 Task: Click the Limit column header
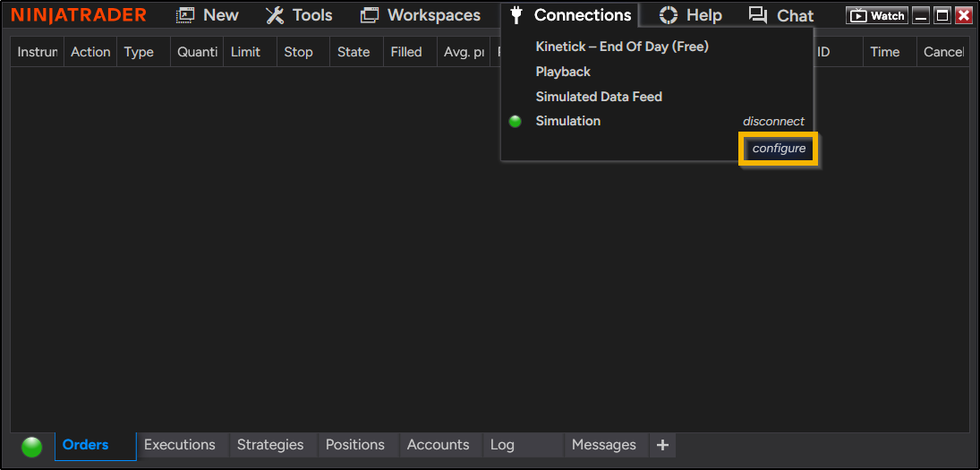[x=250, y=52]
